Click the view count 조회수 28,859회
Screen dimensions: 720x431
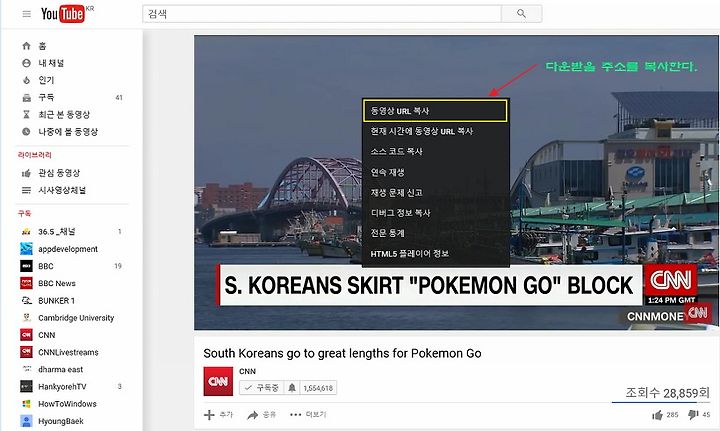tap(668, 393)
